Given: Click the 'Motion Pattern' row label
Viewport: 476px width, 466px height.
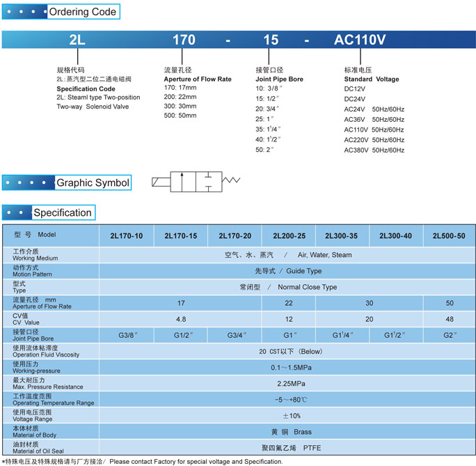Looking at the screenshot, I should coord(32,274).
